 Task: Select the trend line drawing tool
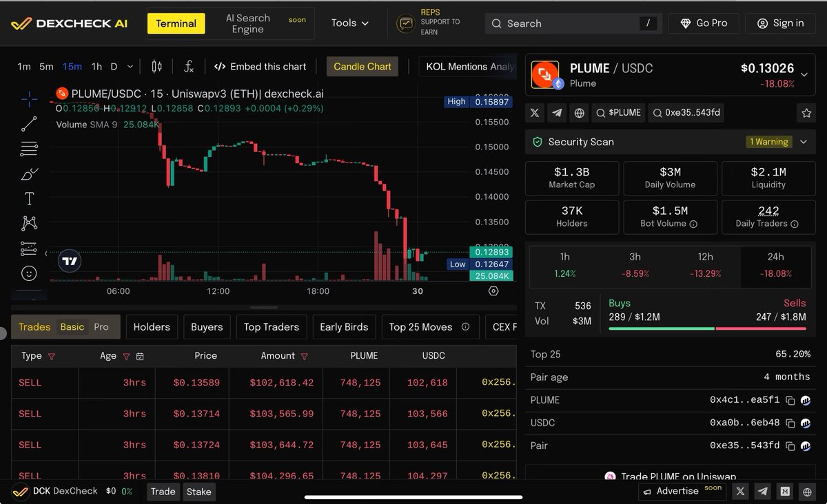[x=29, y=124]
